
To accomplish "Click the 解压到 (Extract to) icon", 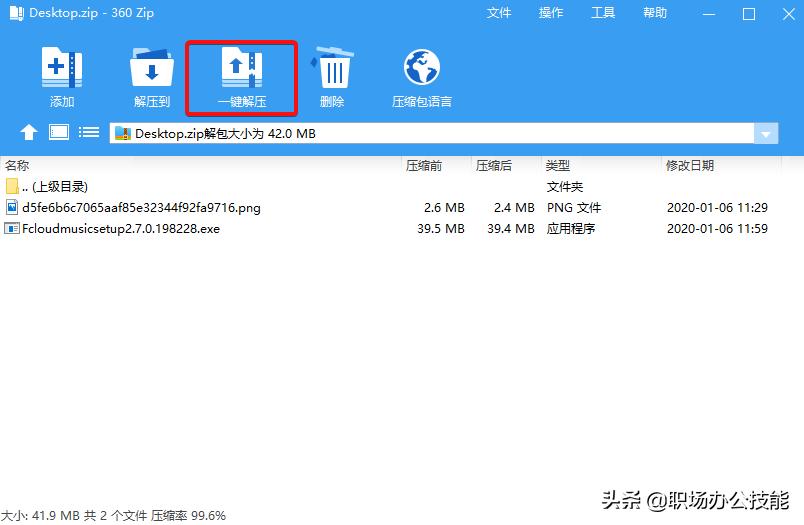I will tap(152, 67).
